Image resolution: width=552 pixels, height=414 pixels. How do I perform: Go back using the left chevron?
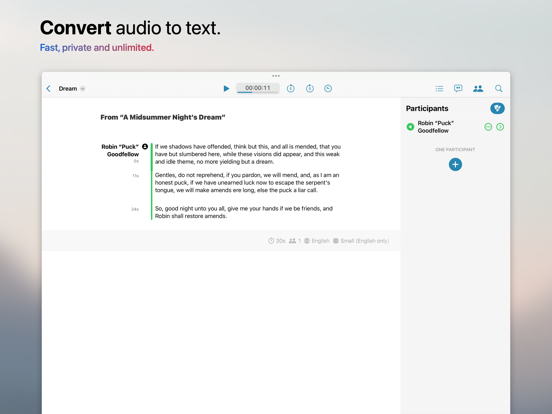coord(49,88)
